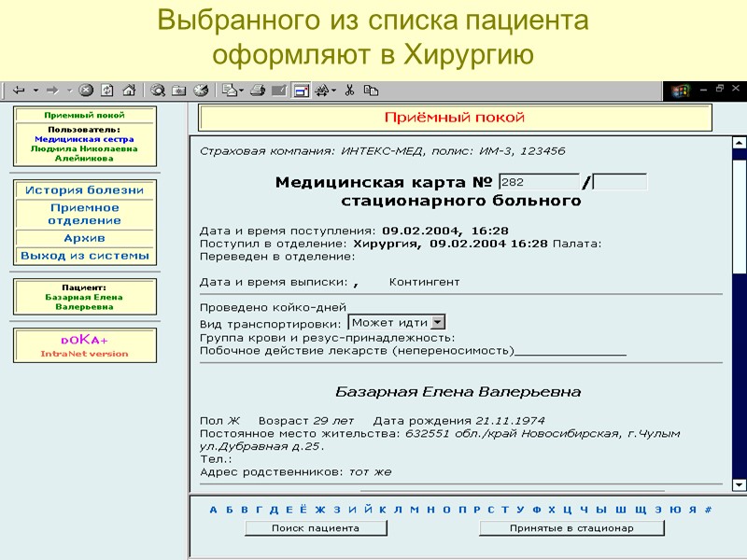Image resolution: width=747 pixels, height=560 pixels.
Task: Filter patients by letter В
Action: pos(245,510)
